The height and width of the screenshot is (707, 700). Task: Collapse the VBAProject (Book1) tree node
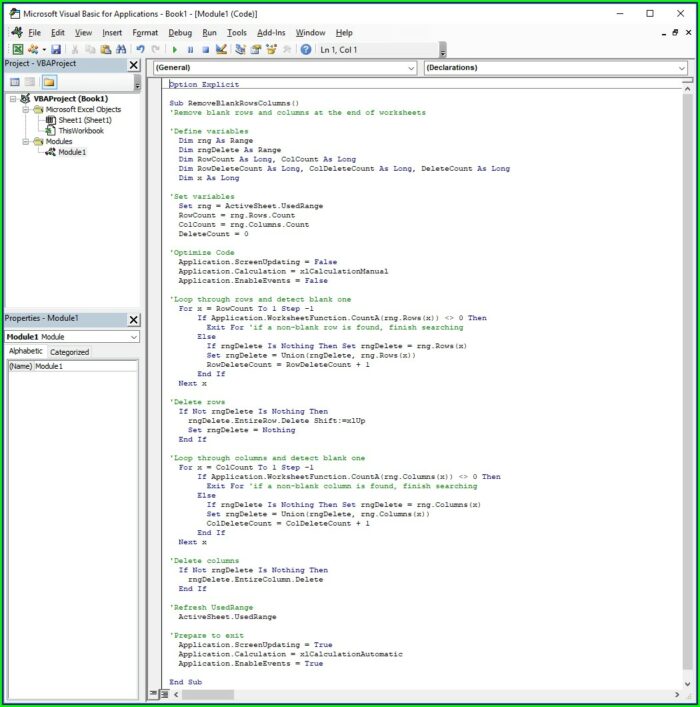(x=13, y=99)
